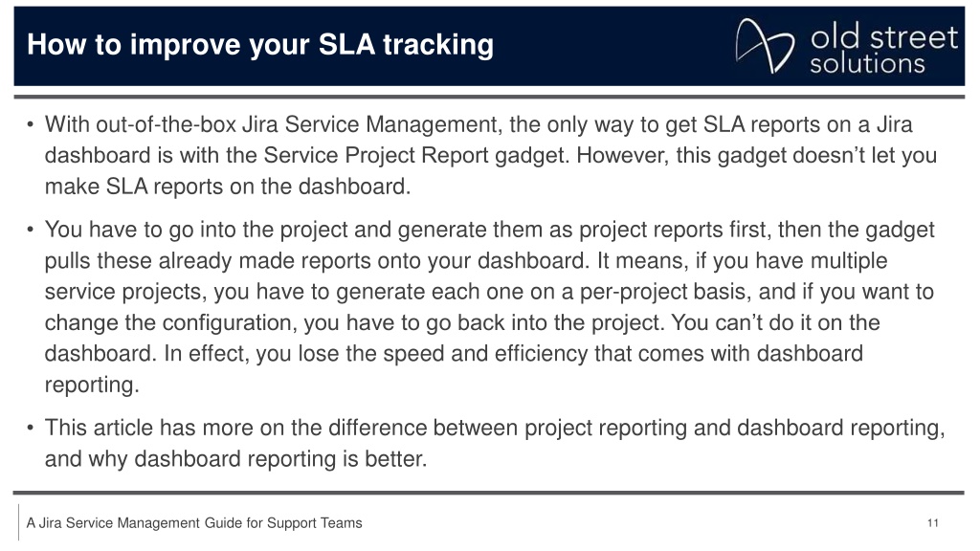The width and height of the screenshot is (980, 551).
Task: Click the single word 'reporting.' ending second bullet
Action: [x=92, y=385]
